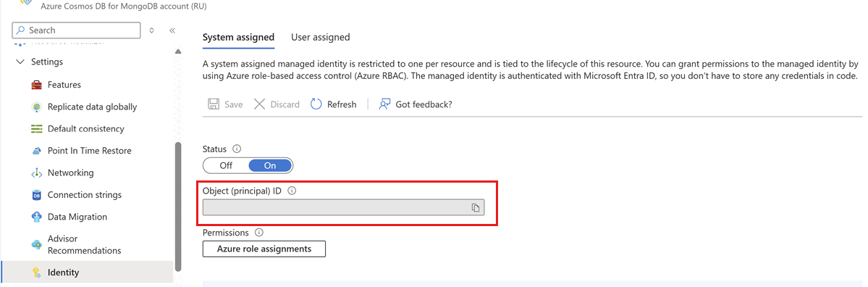Viewport: 868px width, 287px height.
Task: Select Identity in the sidebar
Action: (88, 272)
